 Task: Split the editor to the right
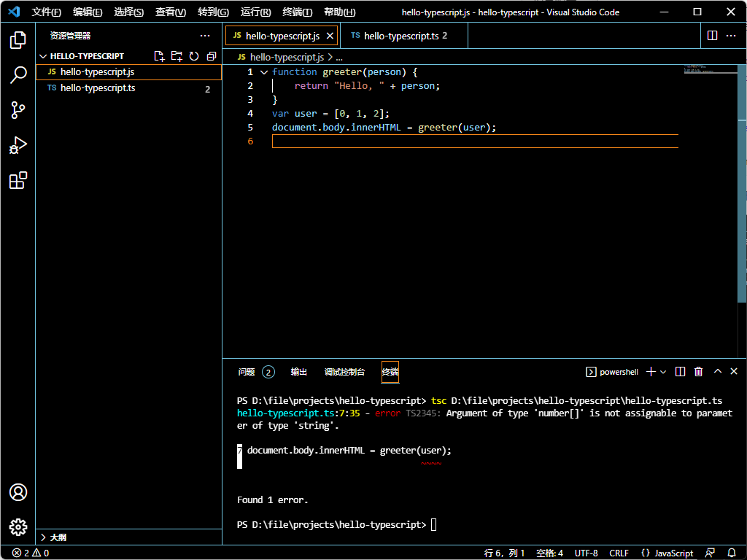(x=713, y=36)
